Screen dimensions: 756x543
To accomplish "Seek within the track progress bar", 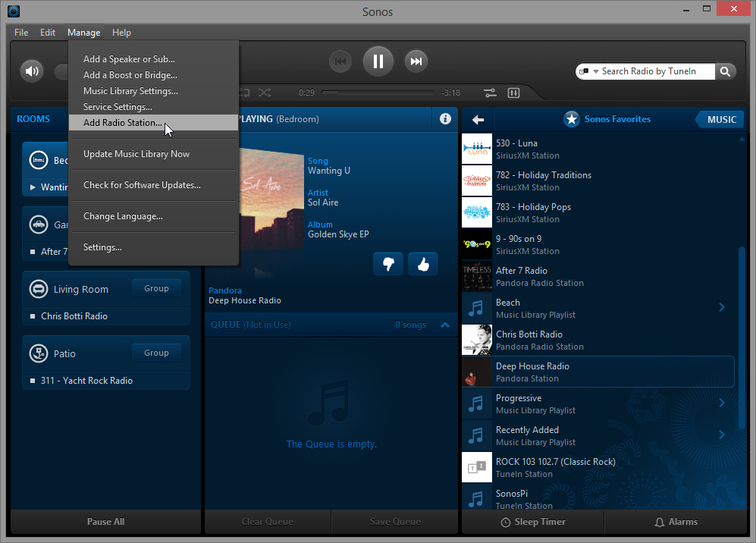I will (x=378, y=92).
